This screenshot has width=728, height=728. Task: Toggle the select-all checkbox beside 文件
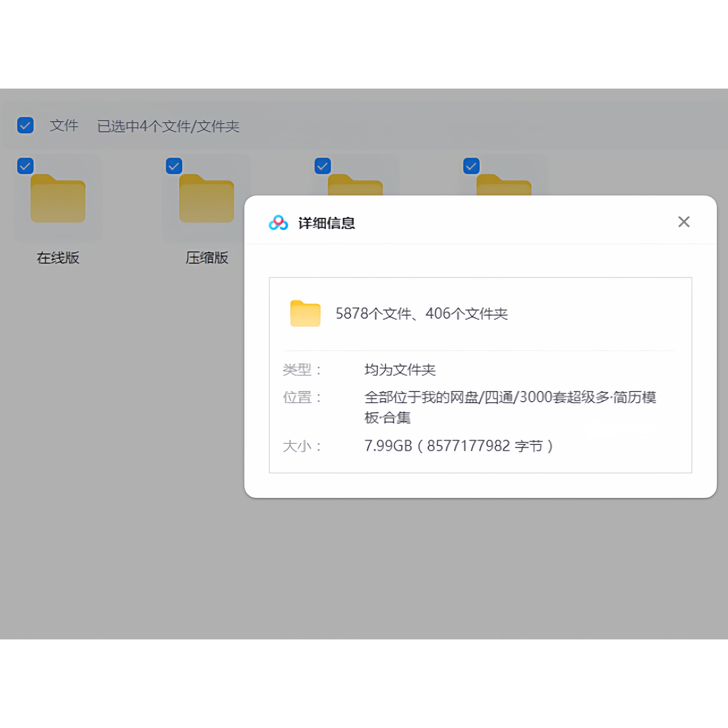(25, 125)
